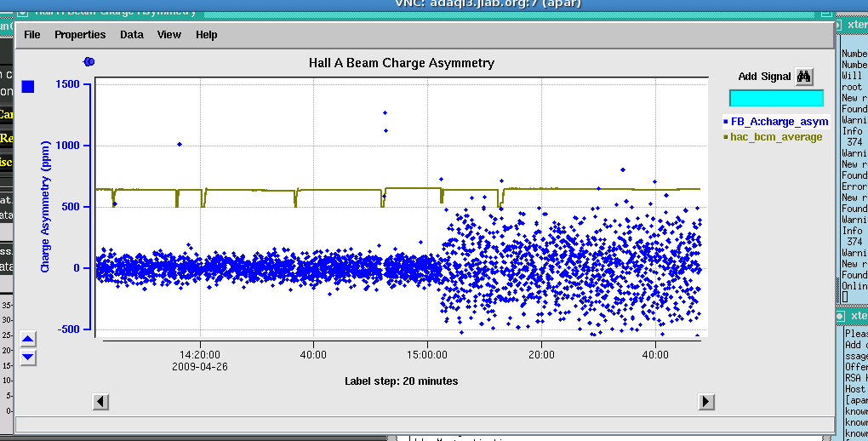Select hac_bcm_average in the legend

773,137
